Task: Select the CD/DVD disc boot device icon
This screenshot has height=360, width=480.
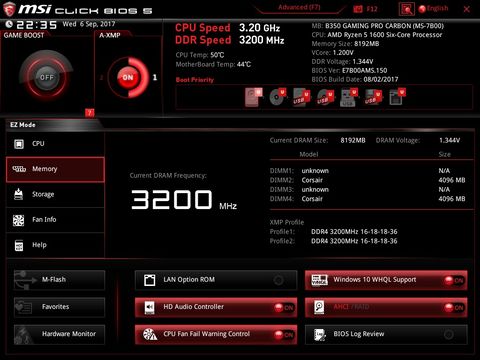Action: click(277, 97)
